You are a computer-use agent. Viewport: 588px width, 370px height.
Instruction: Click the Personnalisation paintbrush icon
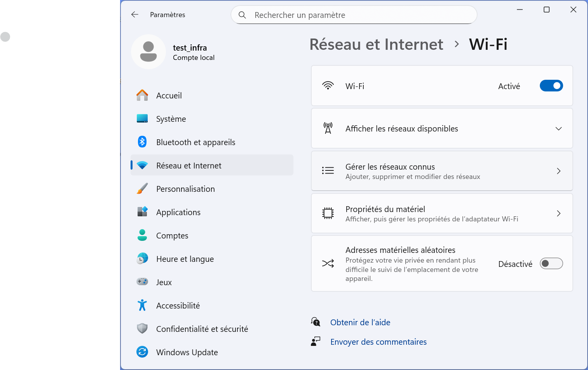point(142,189)
